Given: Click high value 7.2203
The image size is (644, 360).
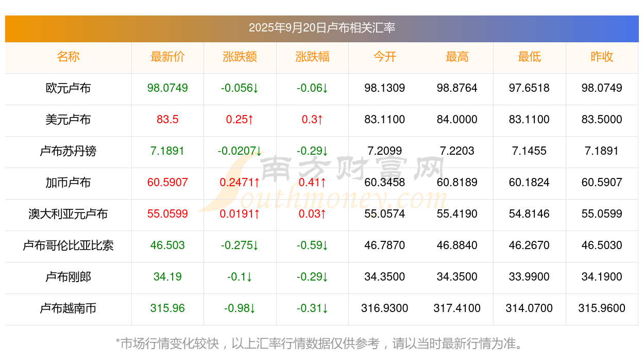Looking at the screenshot, I should click(x=457, y=151).
